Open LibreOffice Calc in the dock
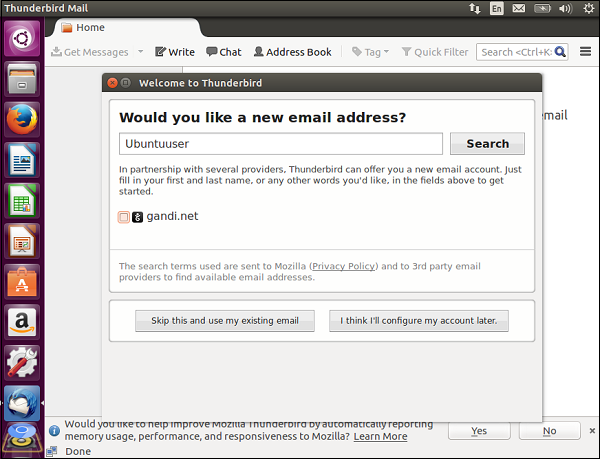This screenshot has width=600, height=459. tap(22, 201)
